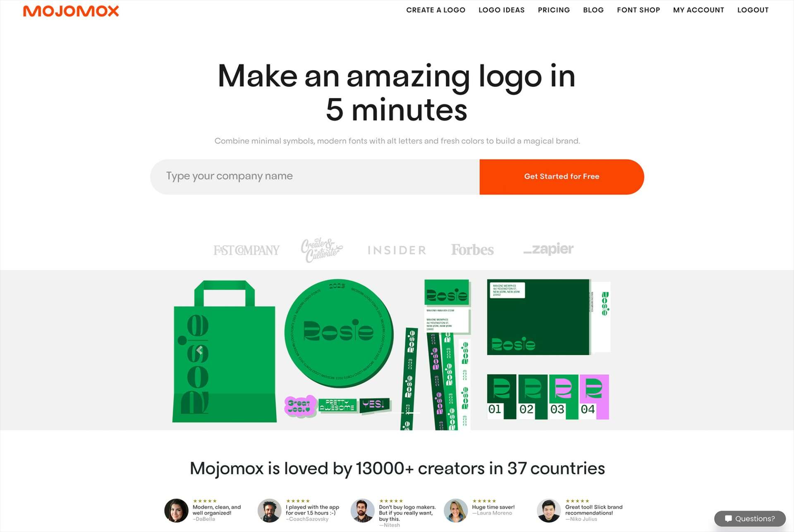The width and height of the screenshot is (794, 532).
Task: Click the green Rosie tote bag image
Action: click(x=224, y=351)
